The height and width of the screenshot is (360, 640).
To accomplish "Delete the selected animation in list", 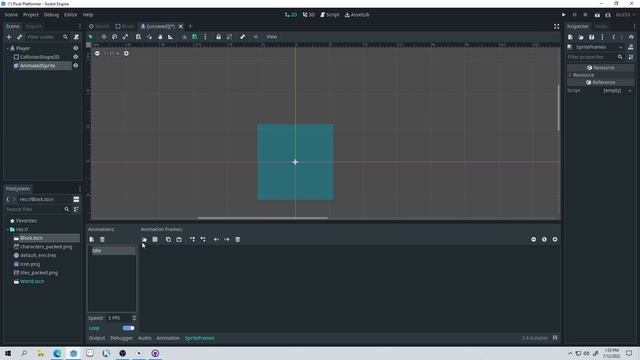I will click(102, 240).
